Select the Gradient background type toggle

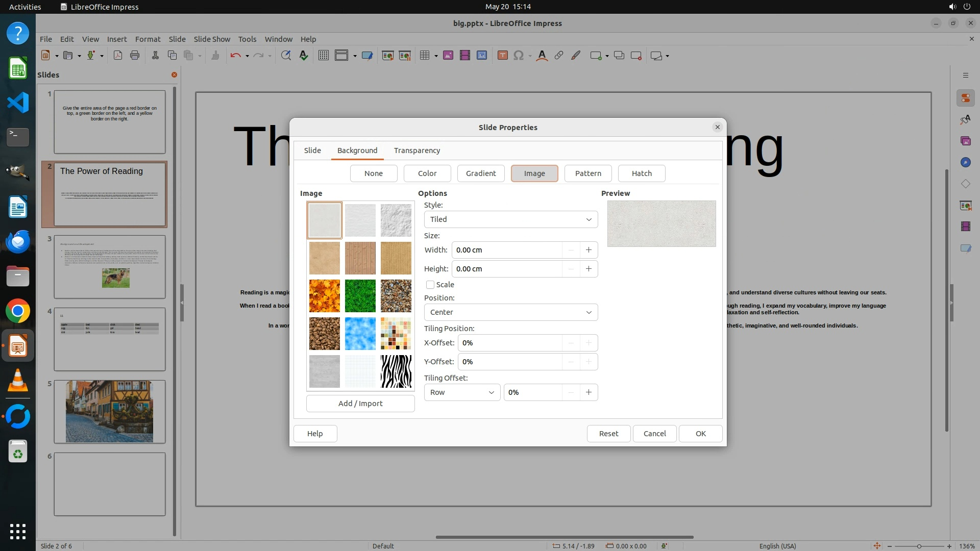[x=480, y=173]
